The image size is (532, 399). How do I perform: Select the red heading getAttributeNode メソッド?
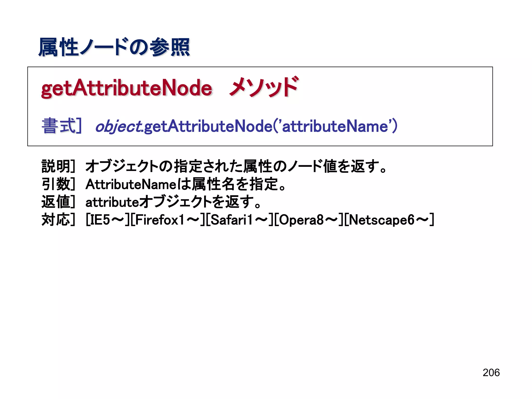(170, 88)
